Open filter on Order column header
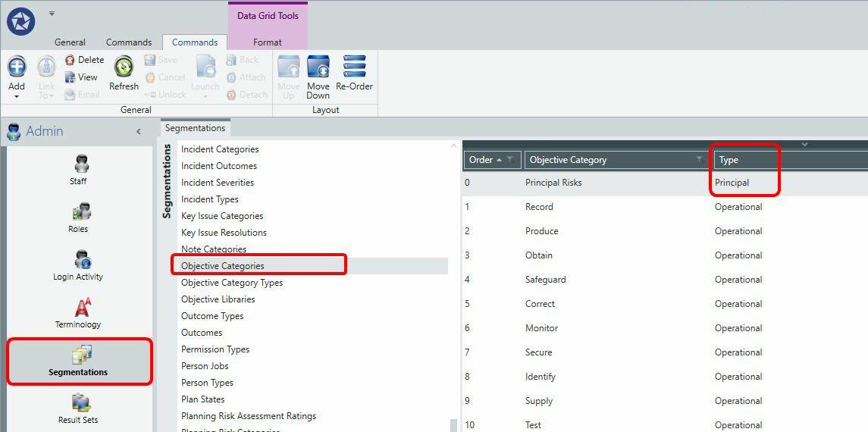This screenshot has height=432, width=868. point(510,160)
